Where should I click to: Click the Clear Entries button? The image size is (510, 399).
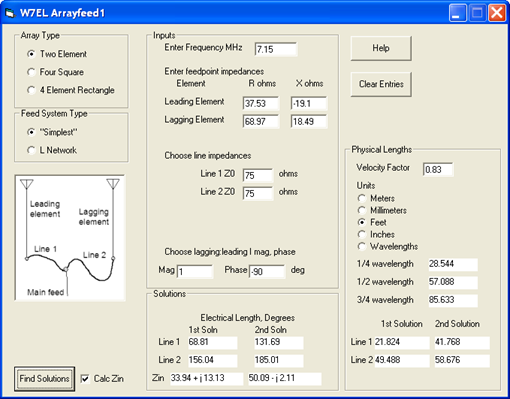(381, 84)
